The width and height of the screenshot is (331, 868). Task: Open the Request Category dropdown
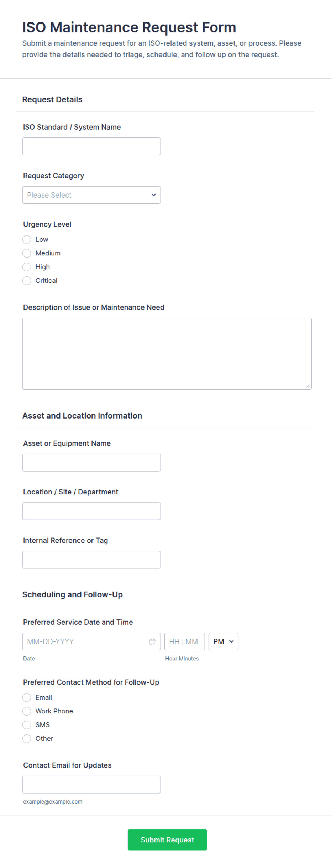91,195
